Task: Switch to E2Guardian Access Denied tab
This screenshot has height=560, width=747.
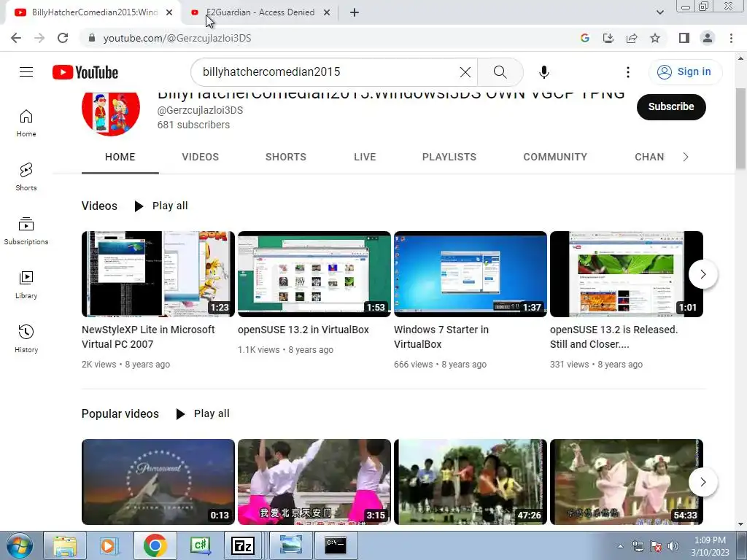Action: [260, 13]
